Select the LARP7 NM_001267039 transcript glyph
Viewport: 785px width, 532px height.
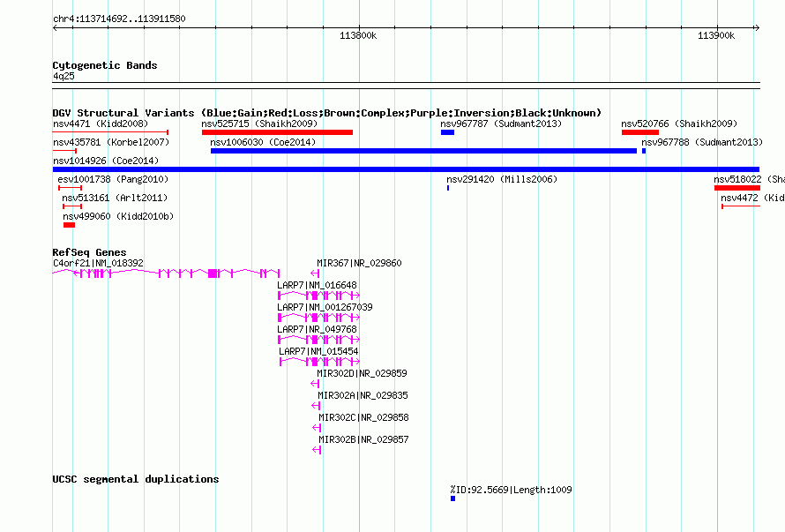pos(318,318)
